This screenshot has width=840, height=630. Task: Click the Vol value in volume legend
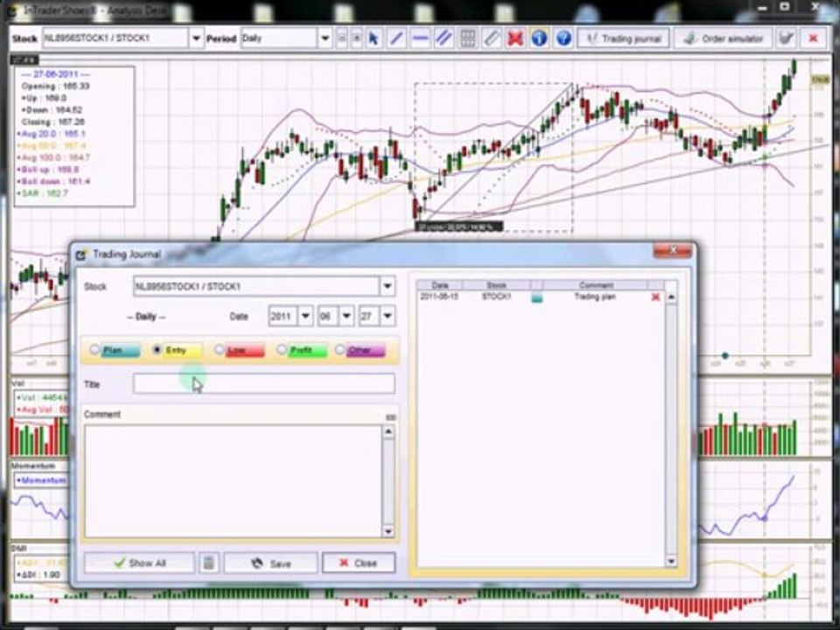tap(42, 398)
